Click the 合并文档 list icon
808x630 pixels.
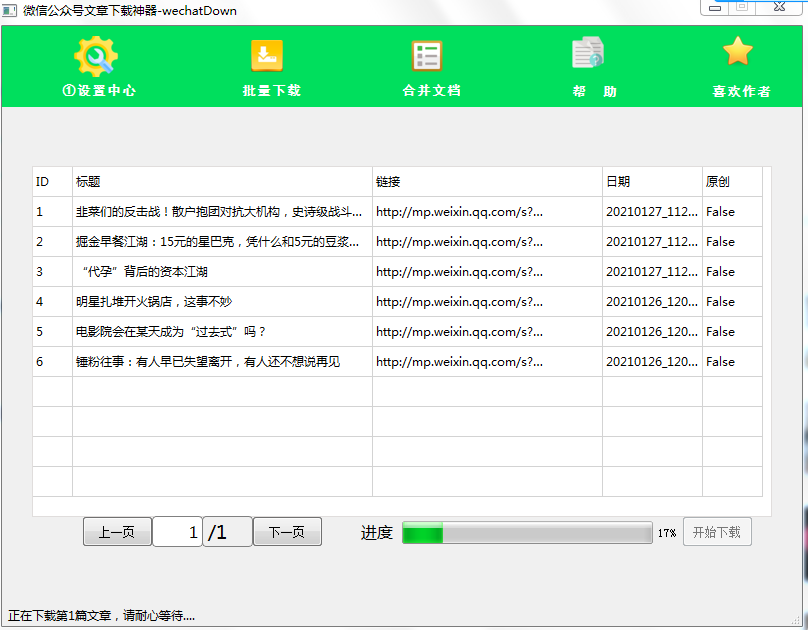pyautogui.click(x=427, y=56)
